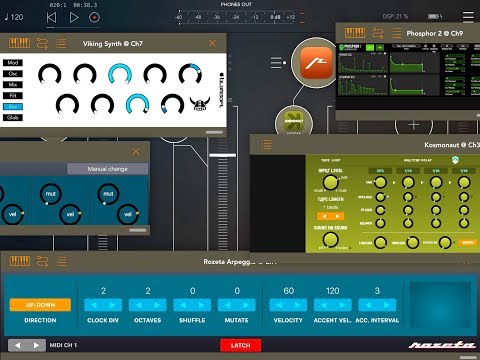Select the Glob tab in Viking Synth
480x360 pixels.
coord(13,118)
